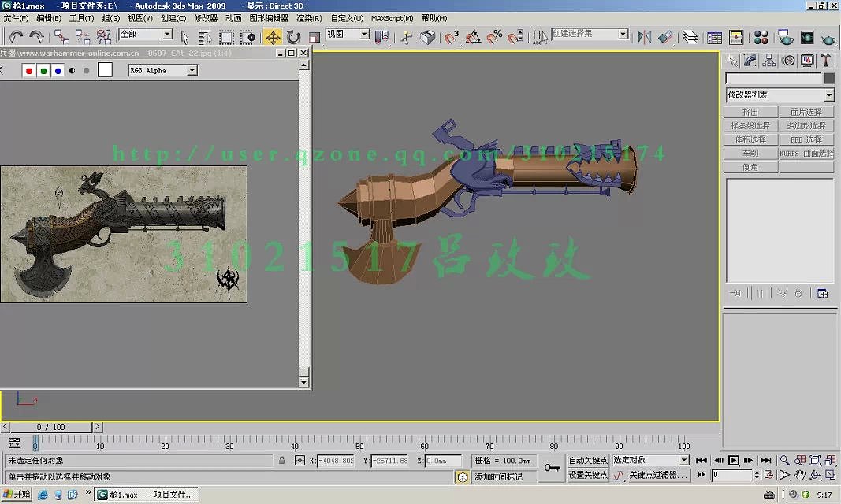Open the MAXScript menu

392,17
